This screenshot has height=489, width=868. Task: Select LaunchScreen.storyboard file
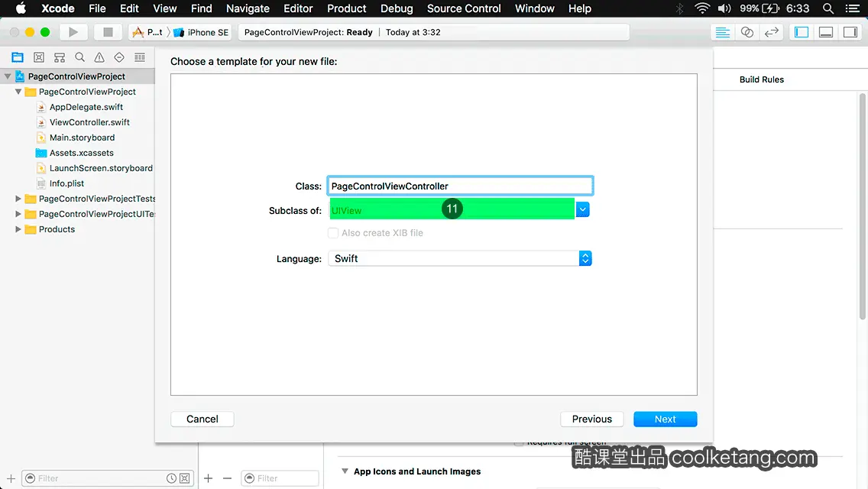point(101,168)
